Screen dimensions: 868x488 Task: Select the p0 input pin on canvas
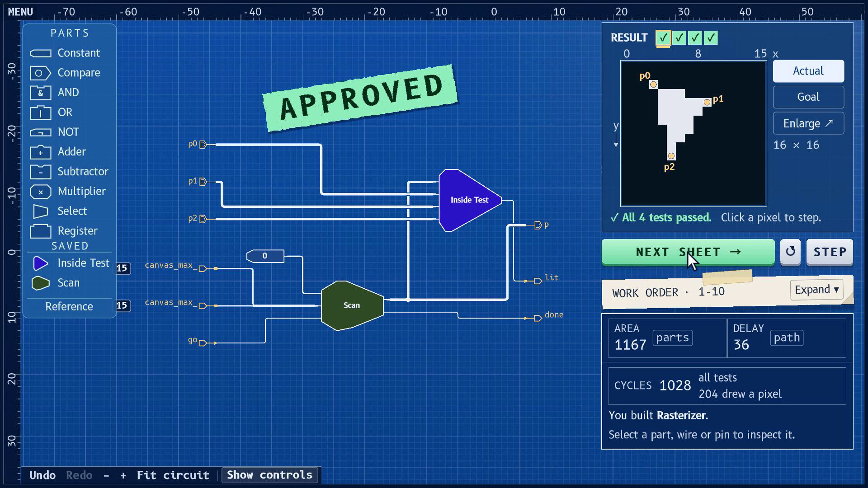(203, 145)
